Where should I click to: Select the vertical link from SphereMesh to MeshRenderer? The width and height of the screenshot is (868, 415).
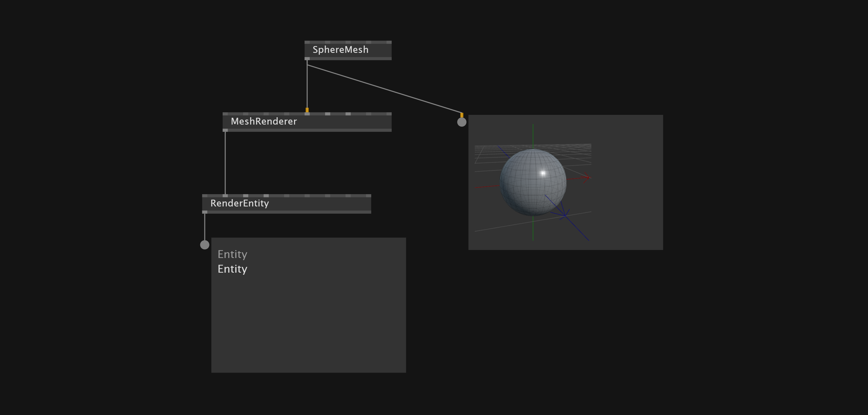coord(307,86)
